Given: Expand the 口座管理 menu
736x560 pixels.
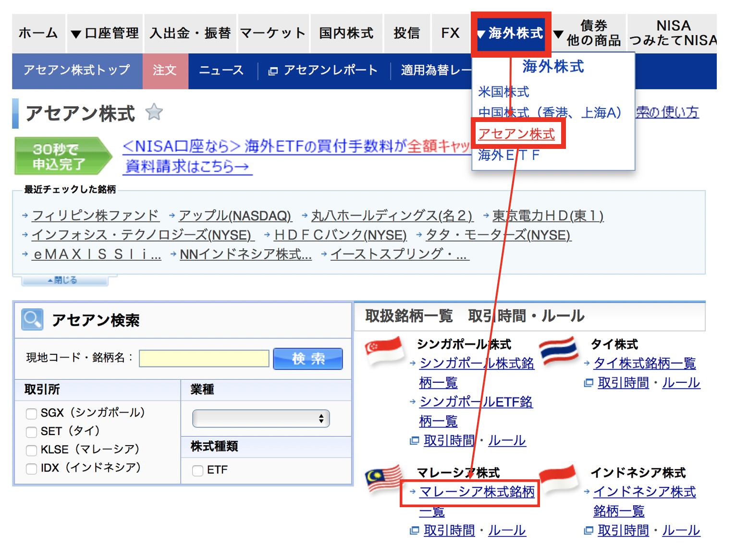Looking at the screenshot, I should click(x=105, y=33).
